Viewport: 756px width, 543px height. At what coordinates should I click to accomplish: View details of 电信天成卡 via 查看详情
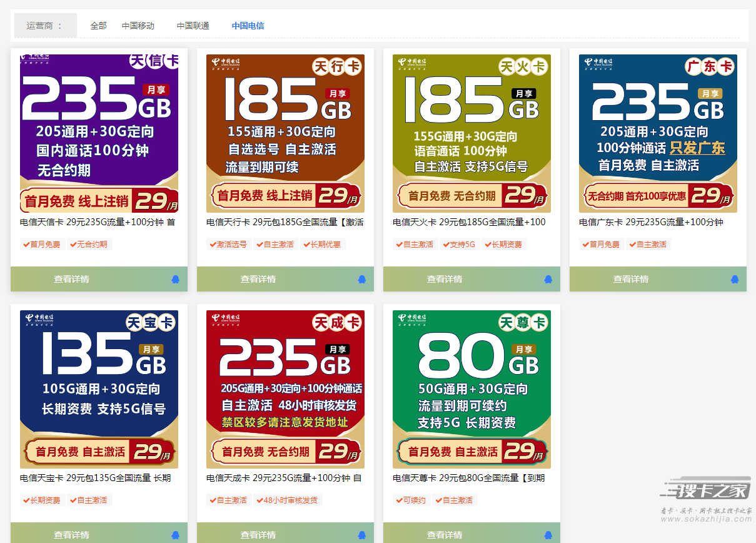tap(258, 535)
